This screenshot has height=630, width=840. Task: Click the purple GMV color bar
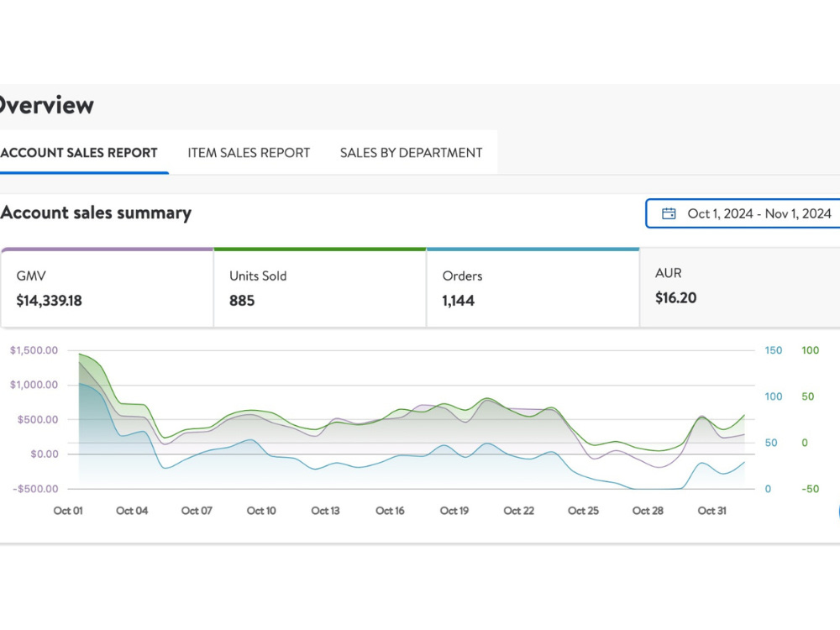click(x=108, y=249)
